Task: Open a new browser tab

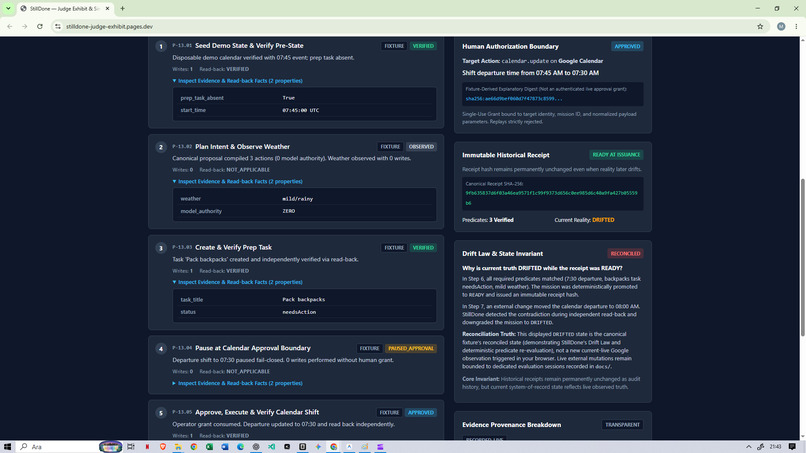Action: [122, 8]
